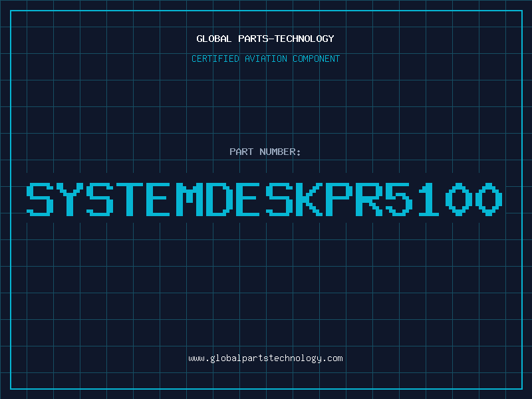Image resolution: width=532 pixels, height=399 pixels.
Task: Click the word GLOBAL in the heading
Action: point(213,39)
